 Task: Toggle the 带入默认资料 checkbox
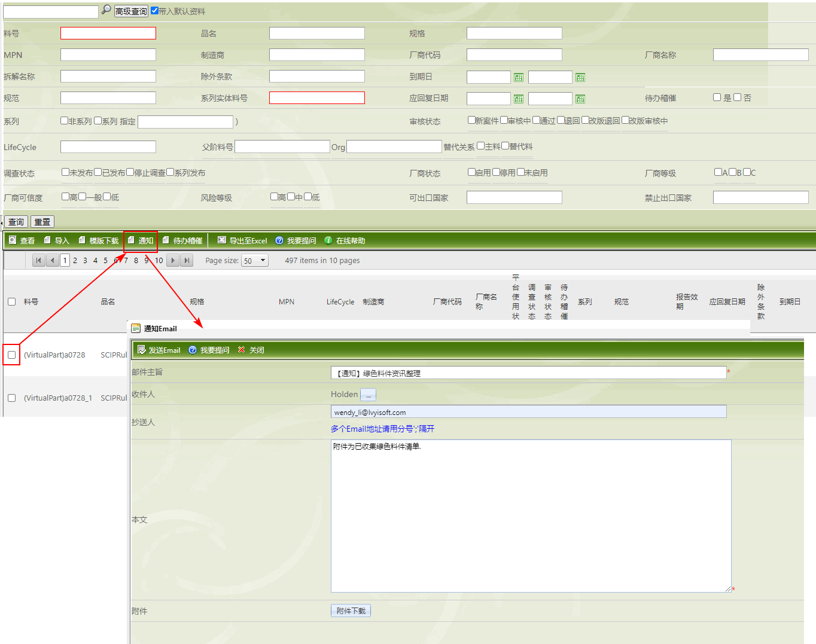pyautogui.click(x=154, y=11)
